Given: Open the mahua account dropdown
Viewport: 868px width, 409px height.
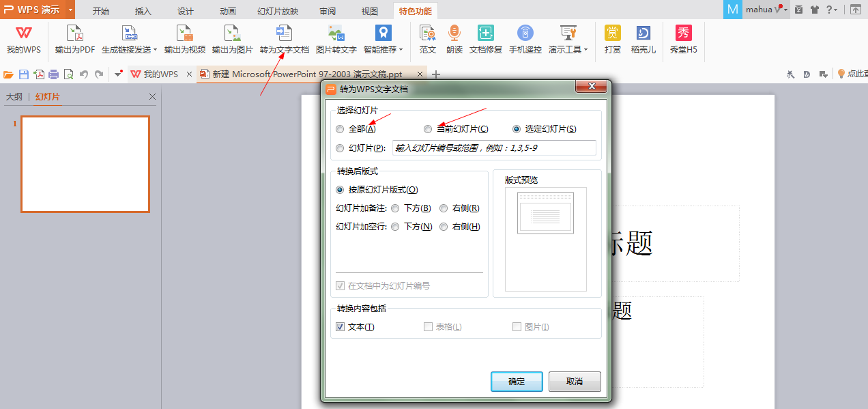Looking at the screenshot, I should pos(786,10).
